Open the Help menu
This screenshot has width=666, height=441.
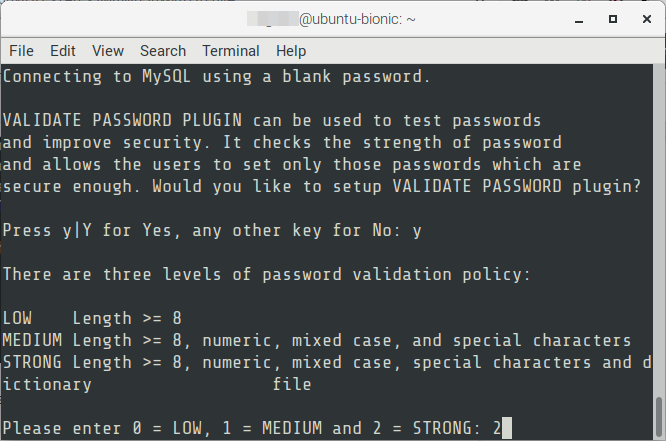(291, 51)
